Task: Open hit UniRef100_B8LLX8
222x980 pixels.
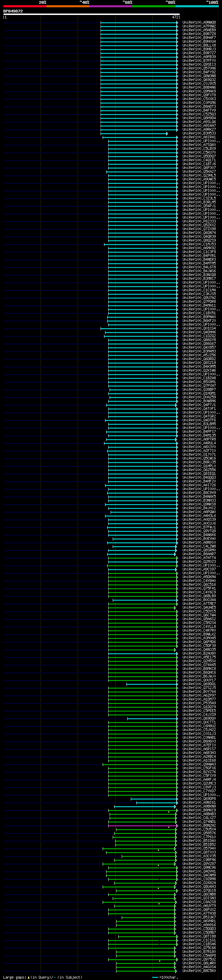Action: 199,45
